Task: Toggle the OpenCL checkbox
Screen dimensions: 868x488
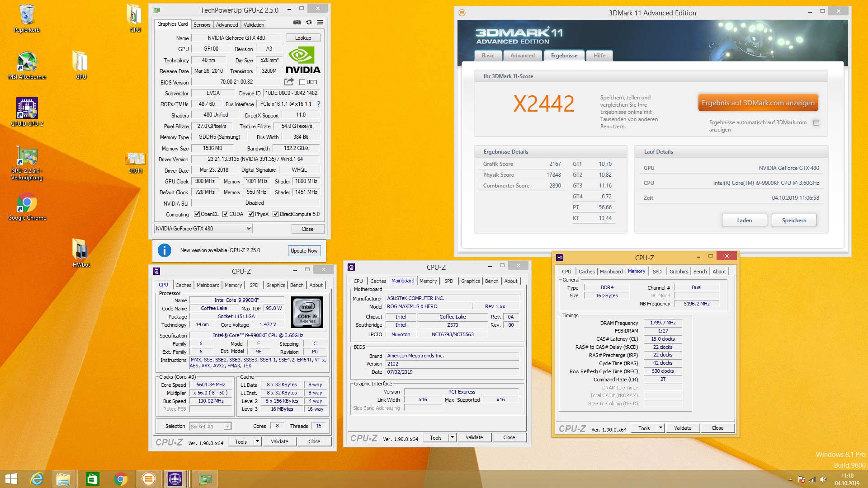Action: tap(197, 214)
